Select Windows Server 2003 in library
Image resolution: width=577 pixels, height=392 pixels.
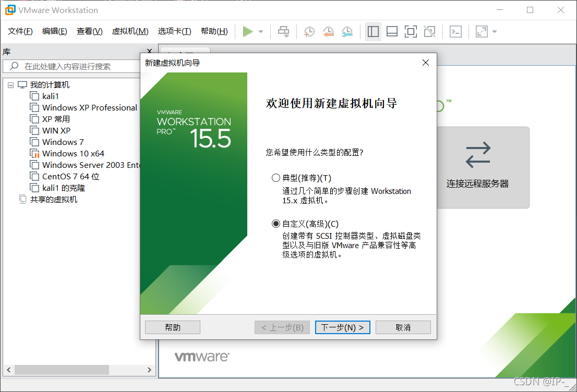pos(91,165)
